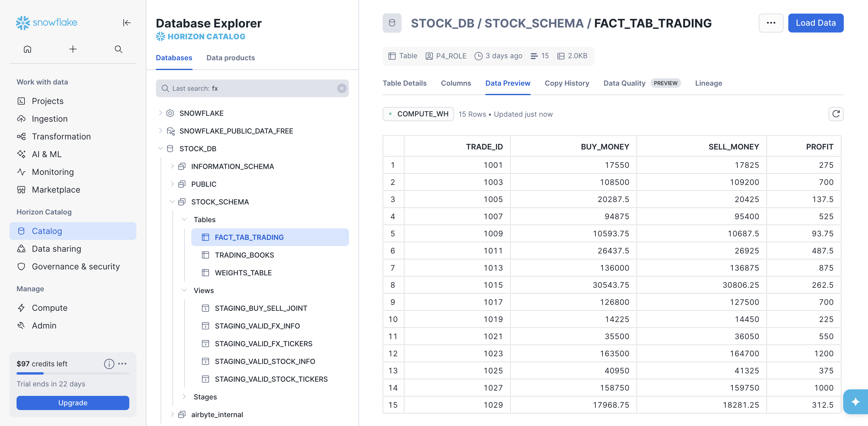The height and width of the screenshot is (426, 868).
Task: Open Governance & security in sidebar
Action: coord(73,266)
